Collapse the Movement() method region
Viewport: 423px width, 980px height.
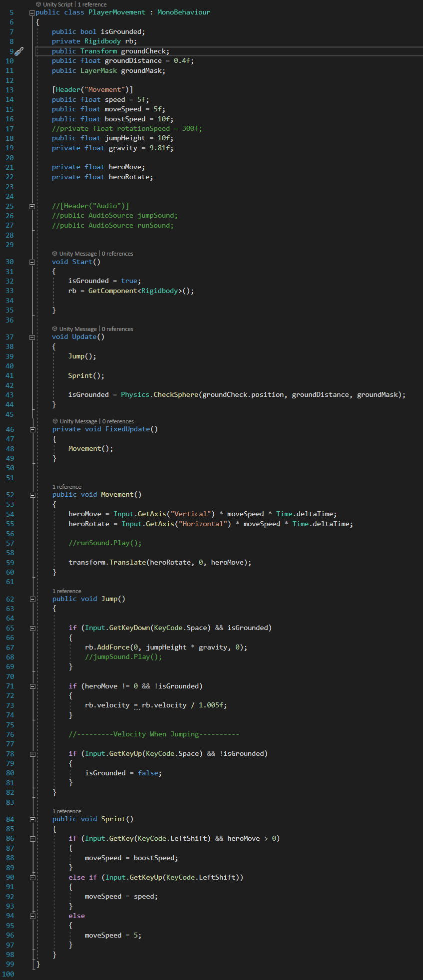[32, 495]
